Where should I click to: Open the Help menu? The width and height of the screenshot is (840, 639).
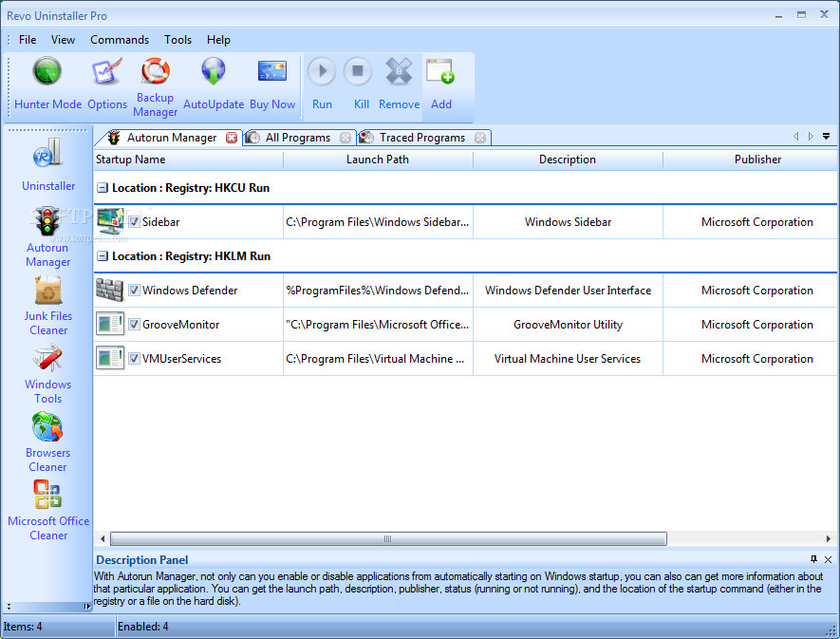click(x=218, y=40)
